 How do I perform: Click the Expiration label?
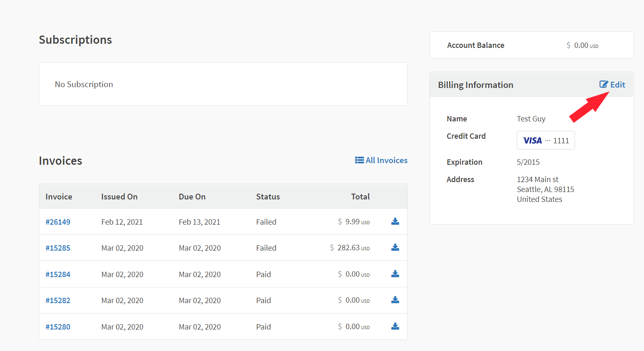pyautogui.click(x=465, y=162)
